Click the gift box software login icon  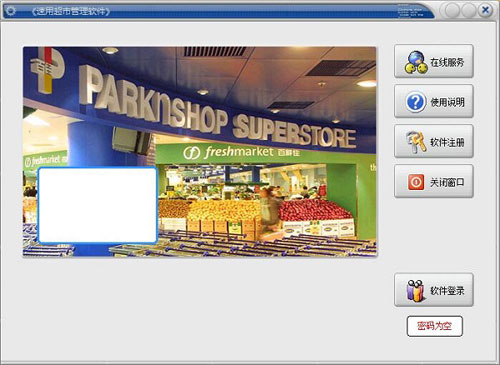(415, 291)
